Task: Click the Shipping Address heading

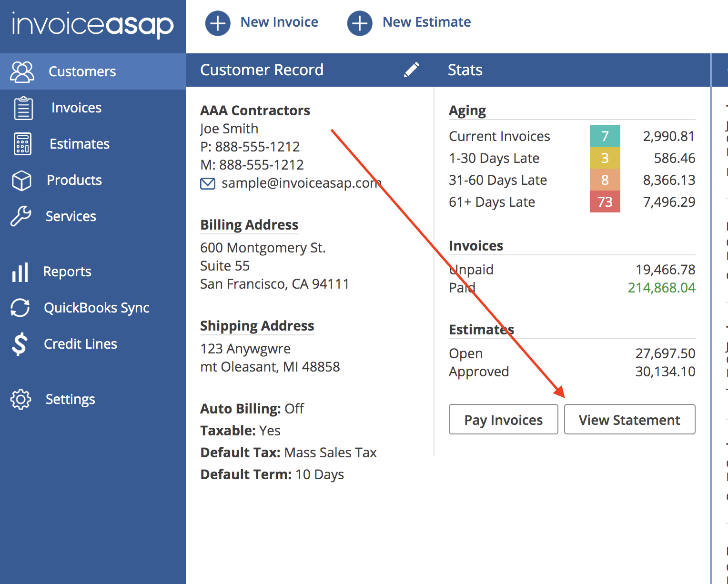Action: tap(257, 326)
